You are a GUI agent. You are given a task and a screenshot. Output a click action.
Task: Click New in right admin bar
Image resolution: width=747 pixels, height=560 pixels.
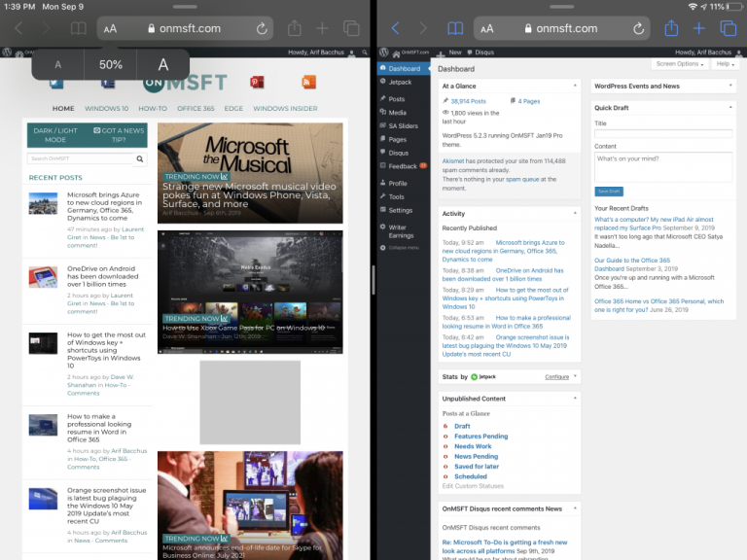tap(451, 52)
